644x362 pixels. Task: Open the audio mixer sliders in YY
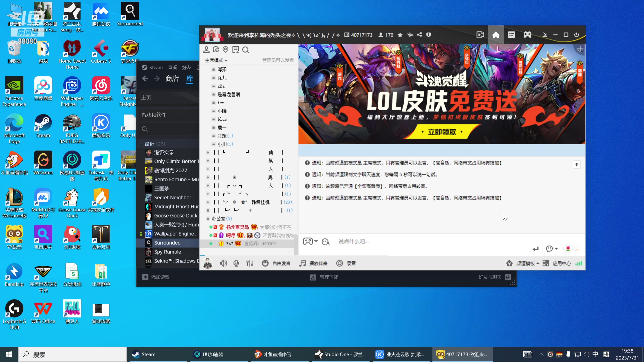pyautogui.click(x=249, y=263)
